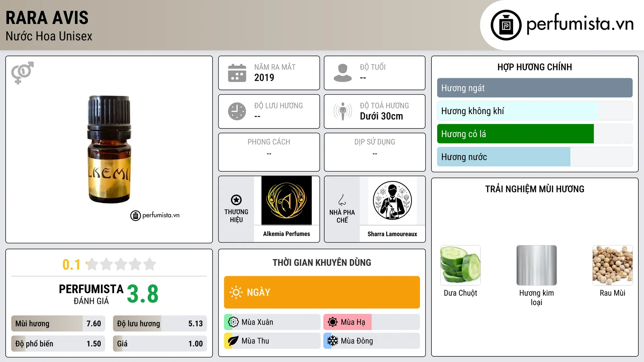Click the person silhouette icon beside ĐỘ TUỔI
644x362 pixels.
click(x=342, y=73)
